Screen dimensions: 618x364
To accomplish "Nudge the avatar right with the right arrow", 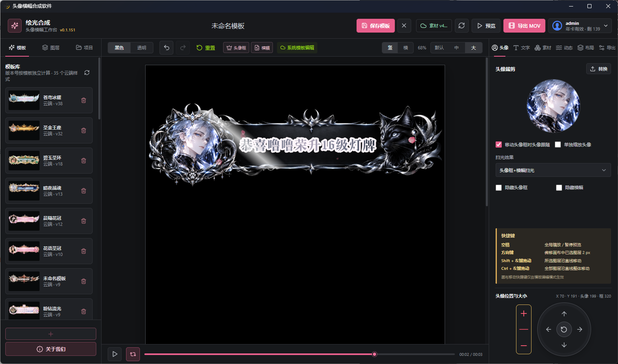I will [x=580, y=329].
